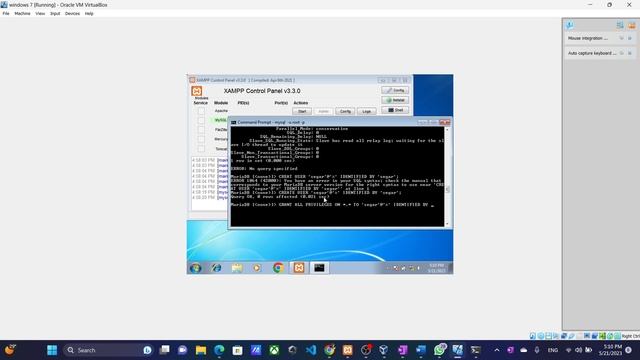The height and width of the screenshot is (360, 640).
Task: Open the Apache row Config button
Action: 345,111
